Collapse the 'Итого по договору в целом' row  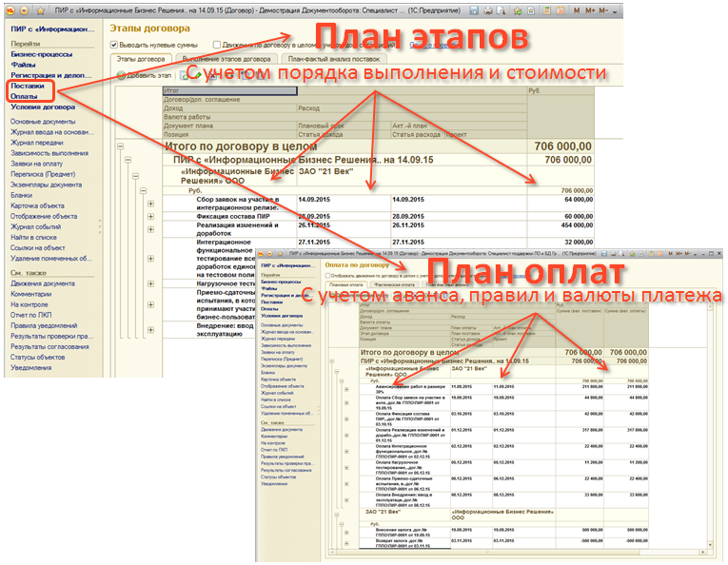click(x=121, y=146)
